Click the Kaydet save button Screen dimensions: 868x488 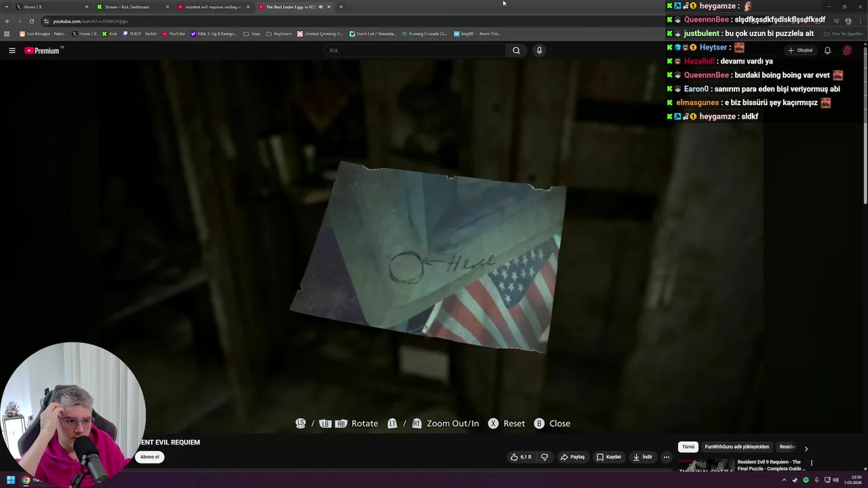[609, 457]
